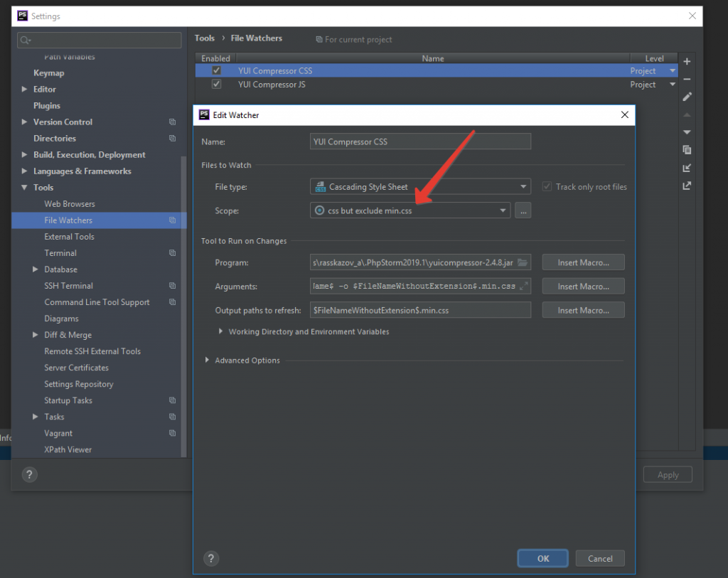Expand Languages & Frameworks node

point(24,171)
